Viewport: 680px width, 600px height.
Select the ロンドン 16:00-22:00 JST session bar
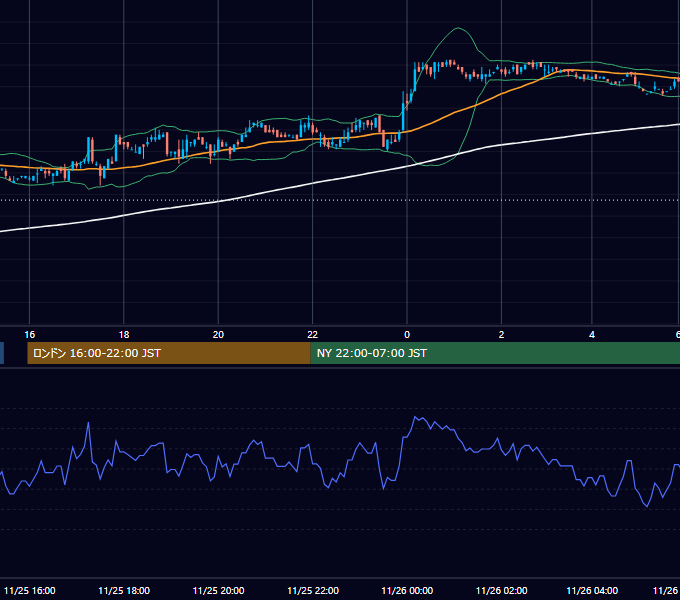169,353
